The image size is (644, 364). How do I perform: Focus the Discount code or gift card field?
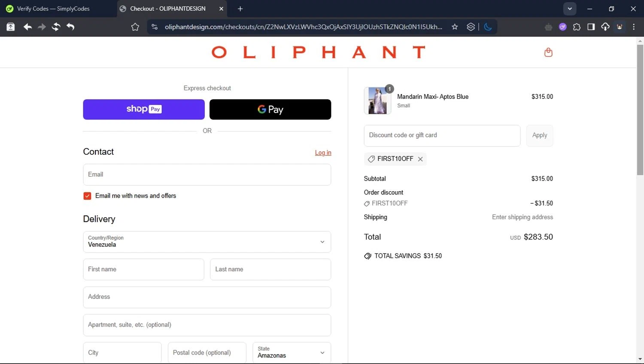pyautogui.click(x=442, y=135)
